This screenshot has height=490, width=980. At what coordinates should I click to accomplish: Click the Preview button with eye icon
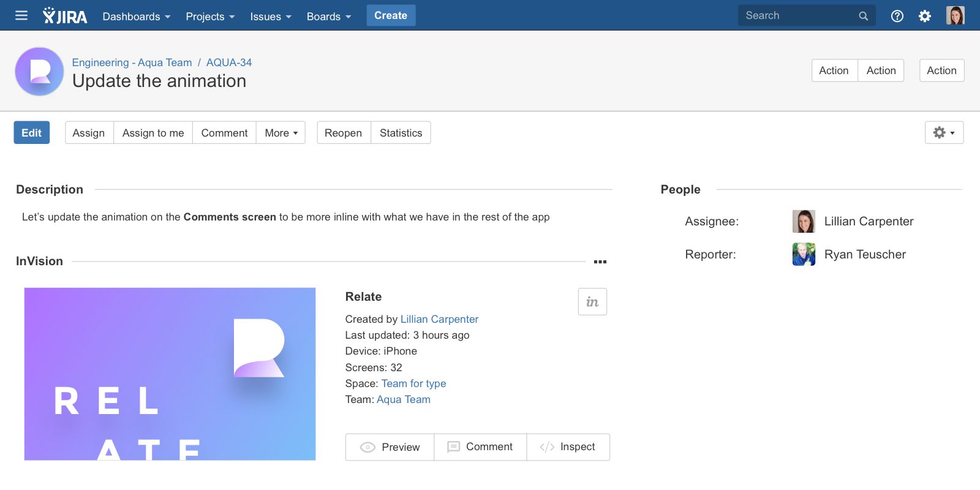tap(390, 447)
